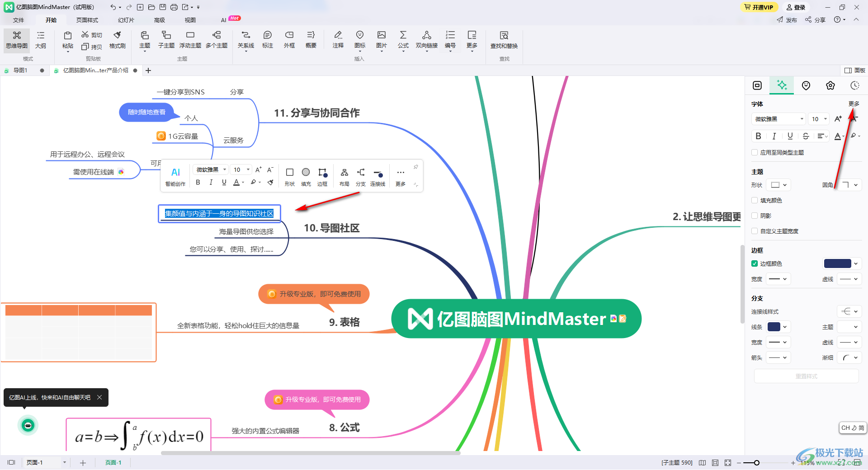868x470 pixels.
Task: Add a 标注 callout
Action: [x=268, y=40]
